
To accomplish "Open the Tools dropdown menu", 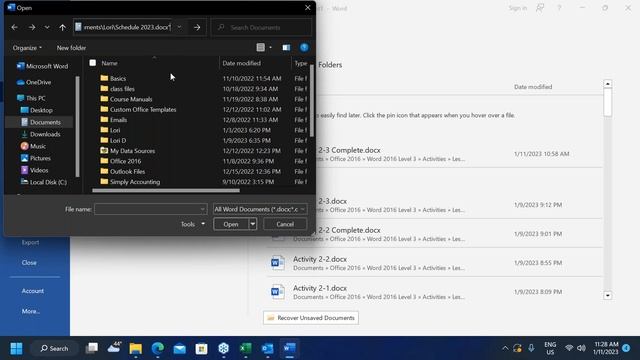I will 193,224.
